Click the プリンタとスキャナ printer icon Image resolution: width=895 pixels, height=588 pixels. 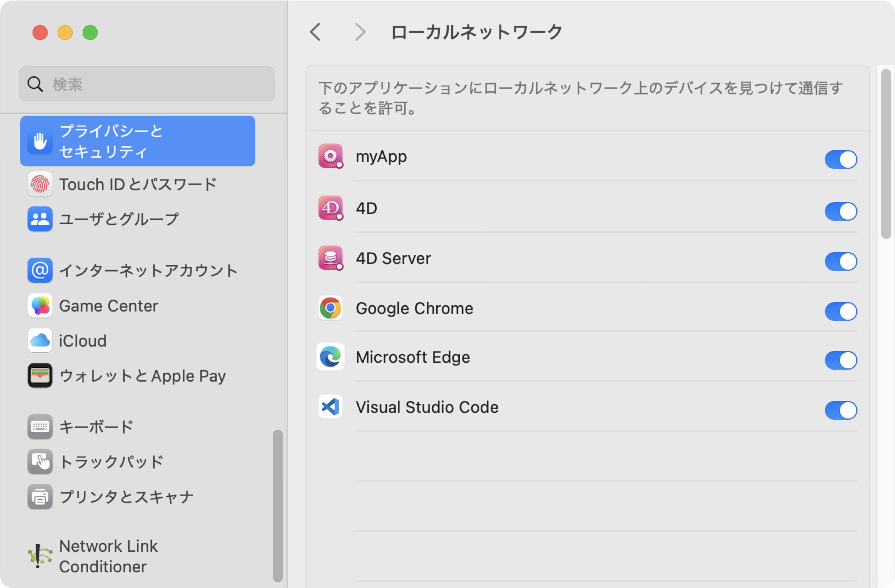40,497
